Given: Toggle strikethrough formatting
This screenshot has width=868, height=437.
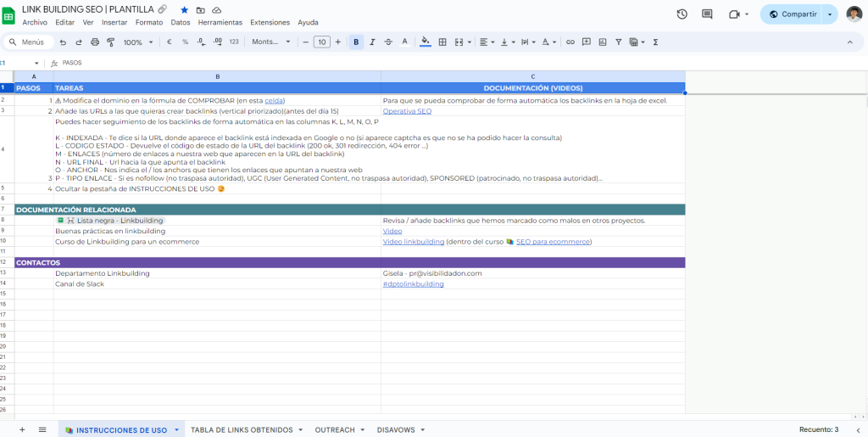Looking at the screenshot, I should [388, 42].
